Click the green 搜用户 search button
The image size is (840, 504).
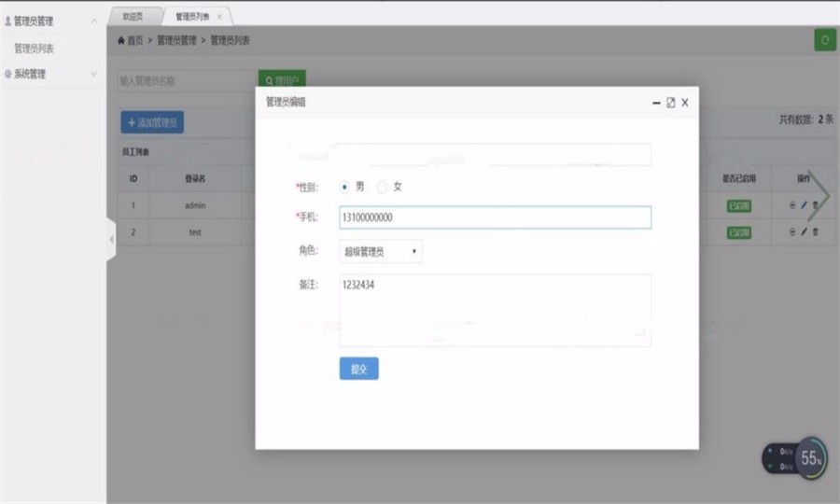(282, 78)
